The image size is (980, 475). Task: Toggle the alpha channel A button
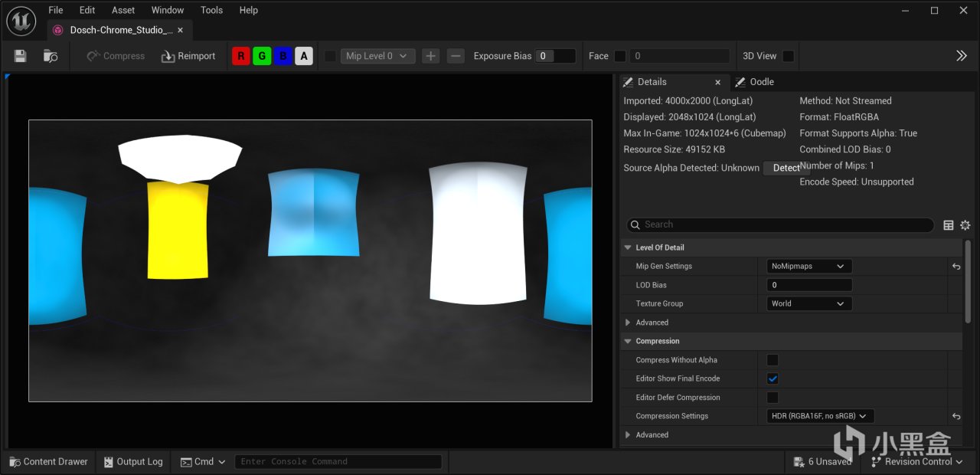coord(304,56)
